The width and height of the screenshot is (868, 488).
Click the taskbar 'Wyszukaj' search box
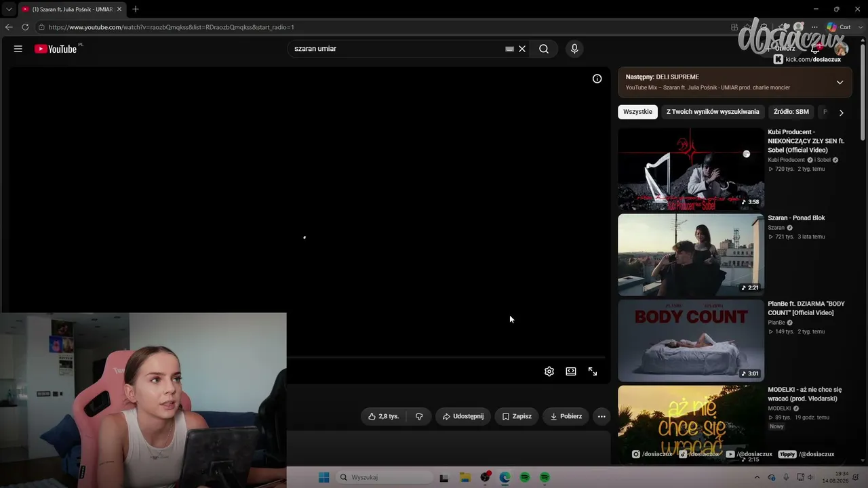(384, 477)
